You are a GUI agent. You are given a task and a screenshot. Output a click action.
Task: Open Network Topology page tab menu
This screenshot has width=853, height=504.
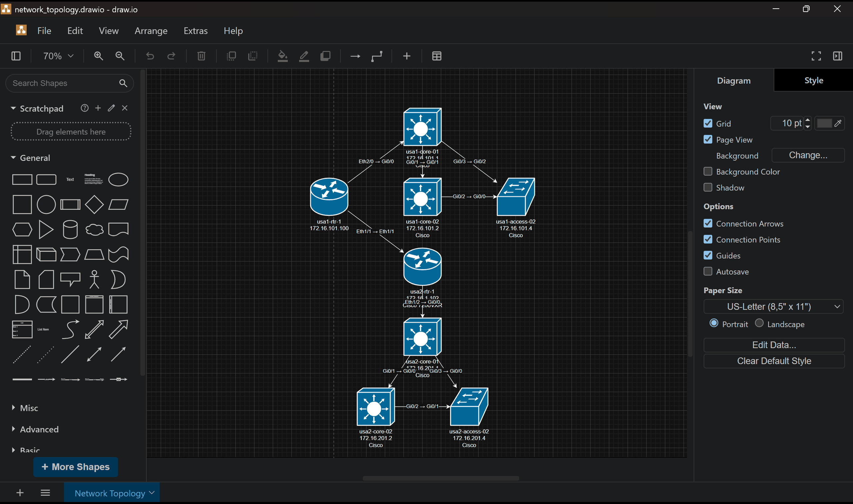click(x=152, y=493)
